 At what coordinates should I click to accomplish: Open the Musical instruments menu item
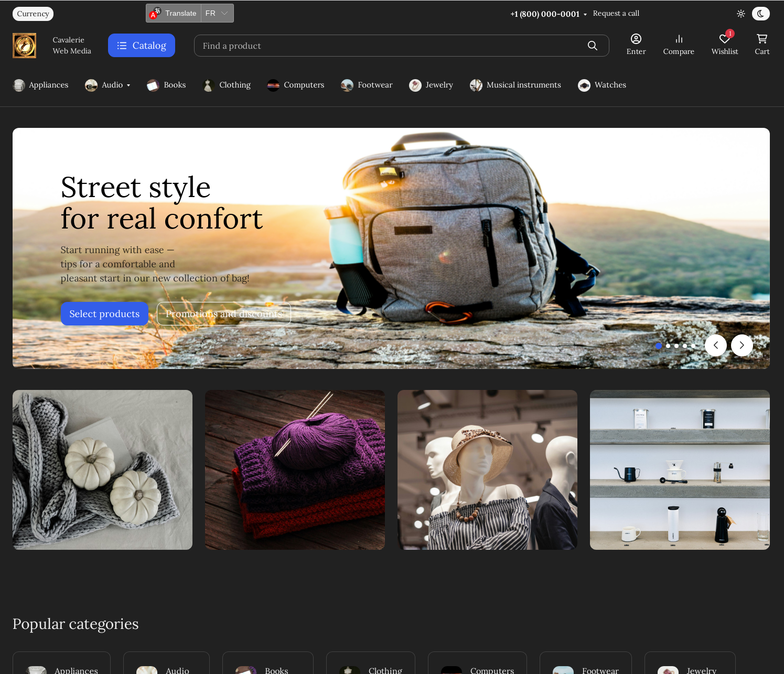point(524,85)
